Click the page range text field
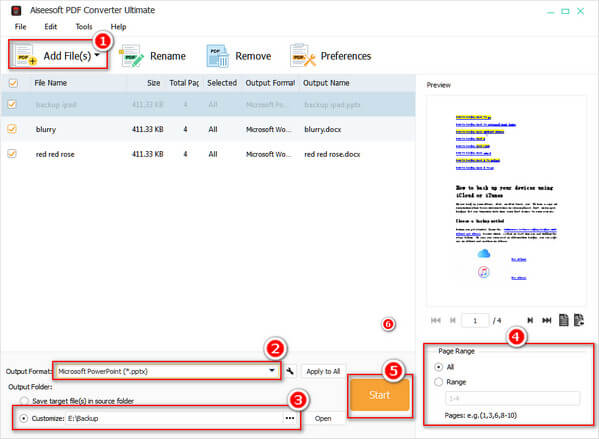Screen dimensions: 599x439 512,398
